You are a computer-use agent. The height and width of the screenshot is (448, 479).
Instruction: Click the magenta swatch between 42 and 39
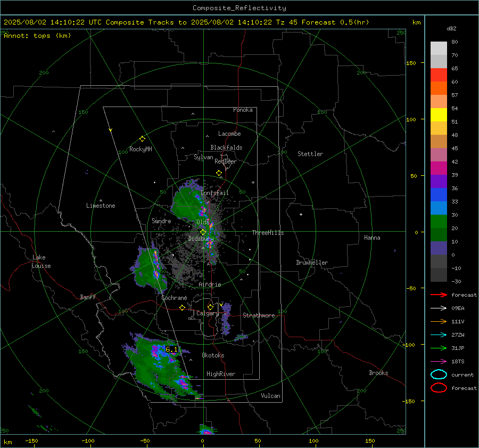coord(439,168)
